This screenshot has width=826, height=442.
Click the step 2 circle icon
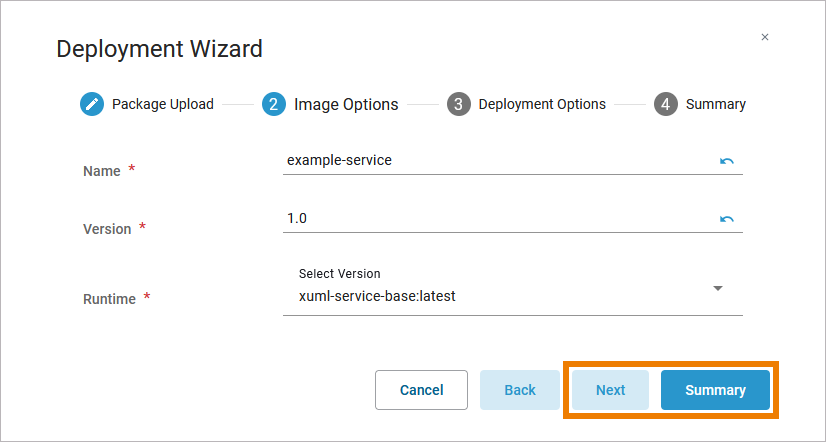(274, 104)
